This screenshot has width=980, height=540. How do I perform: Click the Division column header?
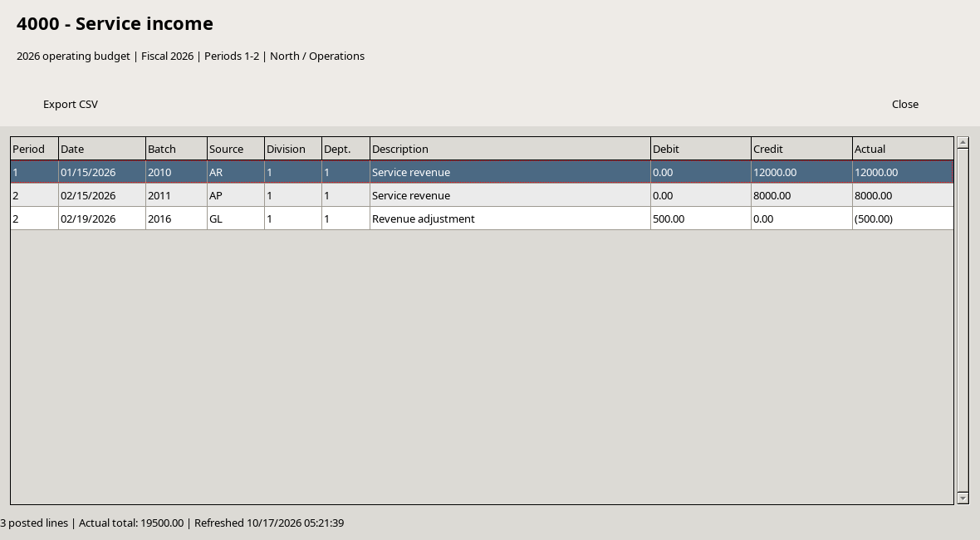(293, 149)
